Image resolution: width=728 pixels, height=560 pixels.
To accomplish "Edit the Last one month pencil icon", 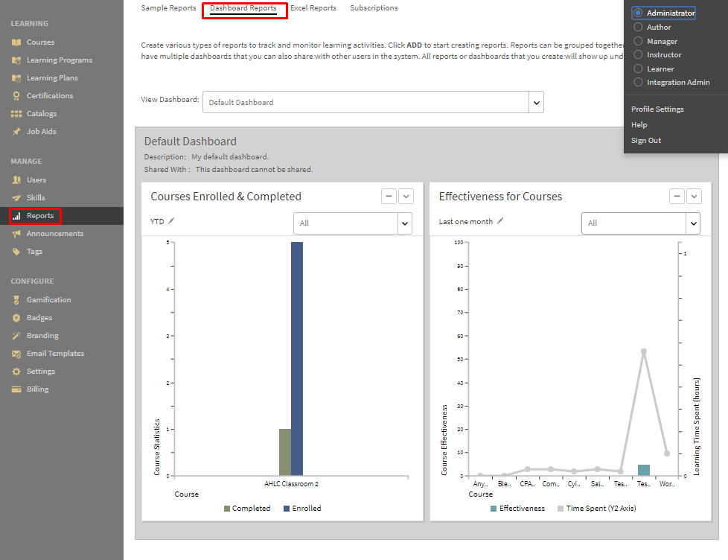I will coord(500,221).
